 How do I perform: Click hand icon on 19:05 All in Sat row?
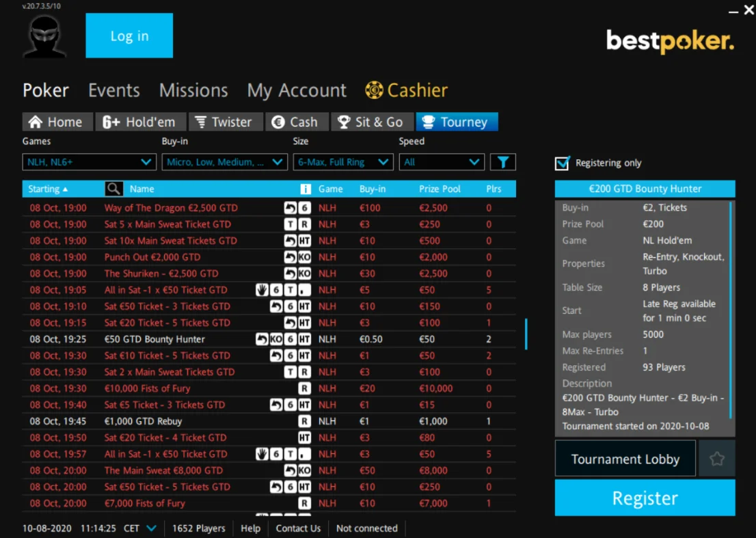(262, 291)
